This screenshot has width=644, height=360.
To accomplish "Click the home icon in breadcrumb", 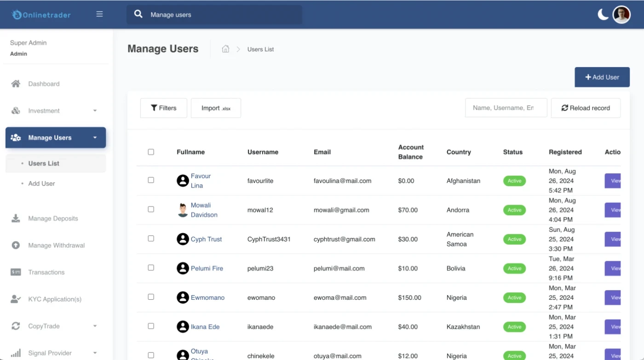I will [225, 49].
